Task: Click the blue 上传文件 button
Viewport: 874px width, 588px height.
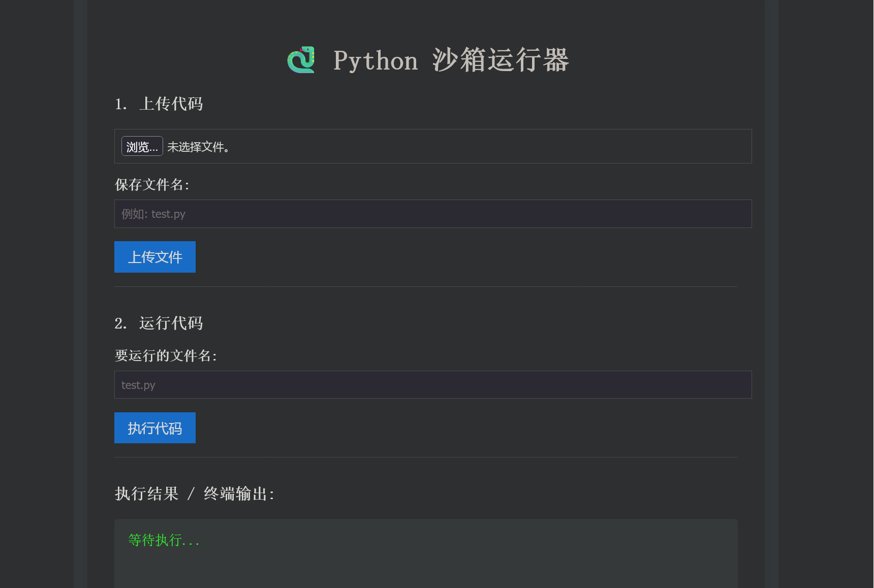Action: (x=155, y=257)
